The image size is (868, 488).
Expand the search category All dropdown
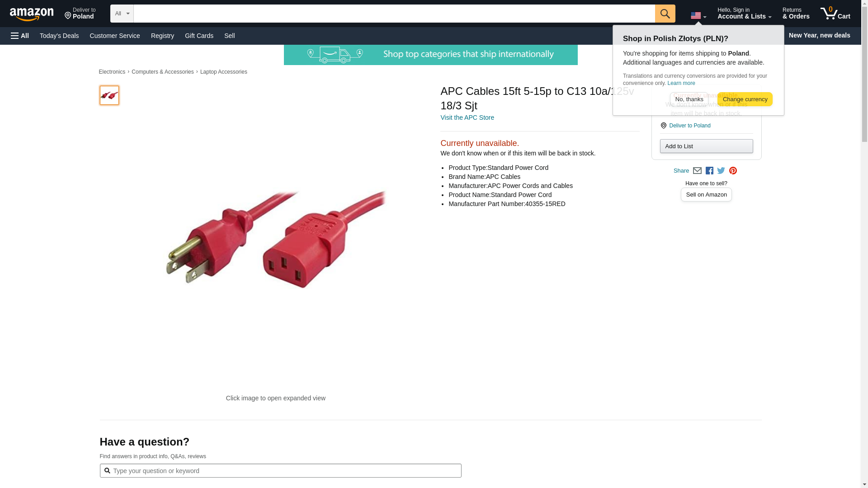tap(122, 14)
